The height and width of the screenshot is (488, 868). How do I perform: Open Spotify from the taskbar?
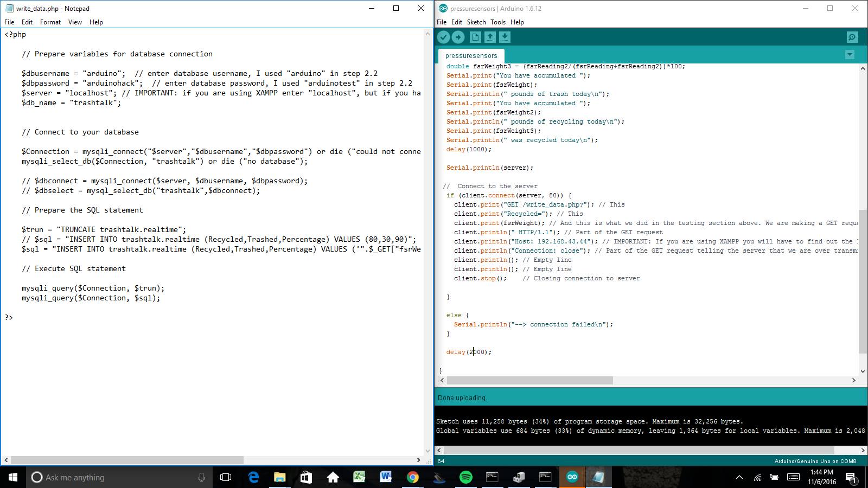click(x=465, y=477)
